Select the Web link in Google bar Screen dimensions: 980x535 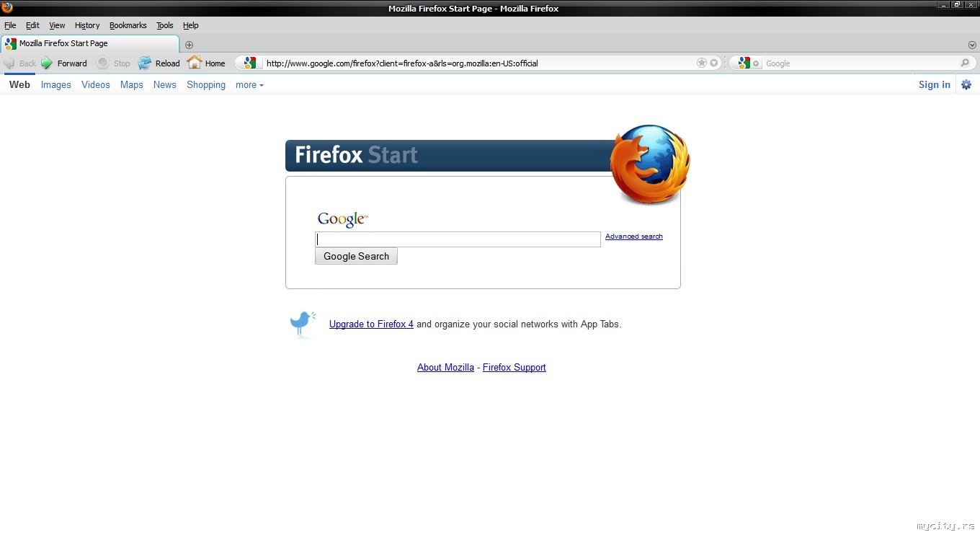pyautogui.click(x=19, y=84)
